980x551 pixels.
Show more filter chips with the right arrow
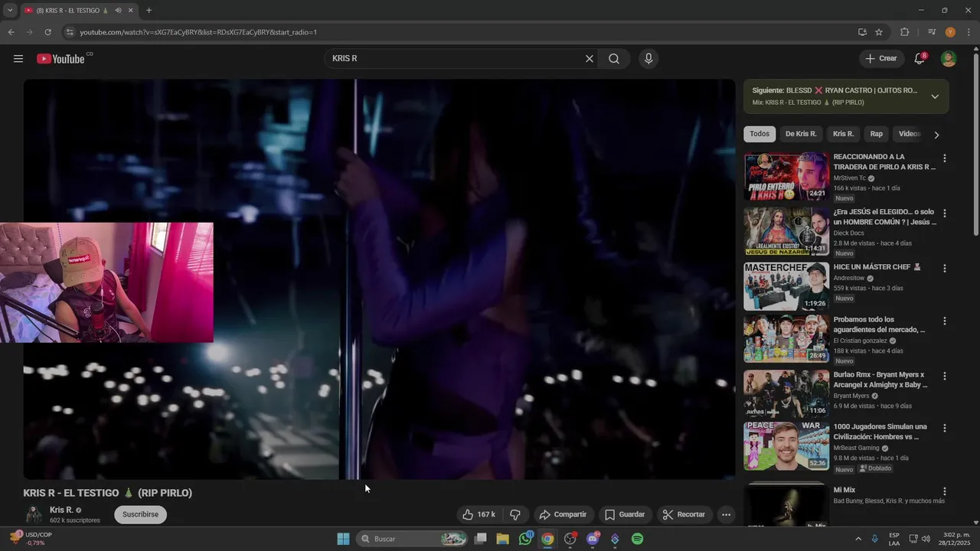click(x=936, y=135)
